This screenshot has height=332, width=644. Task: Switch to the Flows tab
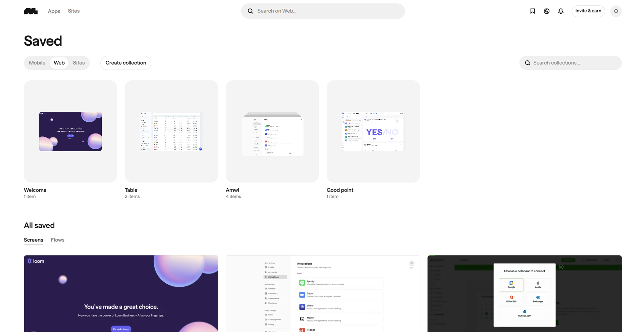point(58,240)
